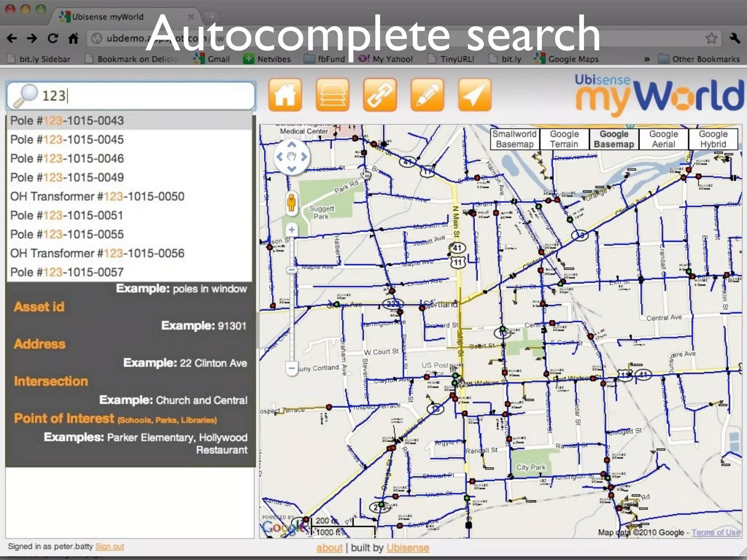
Task: Select suggestion Pole #123-1015-0057
Action: pos(129,272)
